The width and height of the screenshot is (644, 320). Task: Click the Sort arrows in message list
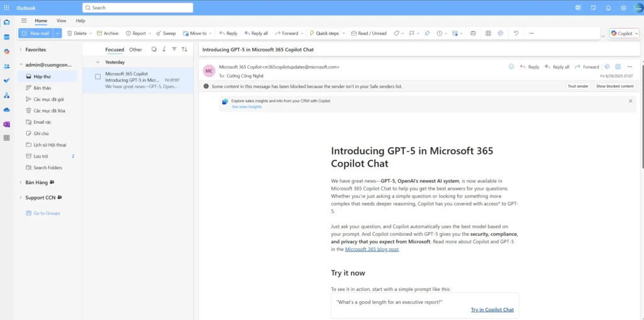[184, 49]
